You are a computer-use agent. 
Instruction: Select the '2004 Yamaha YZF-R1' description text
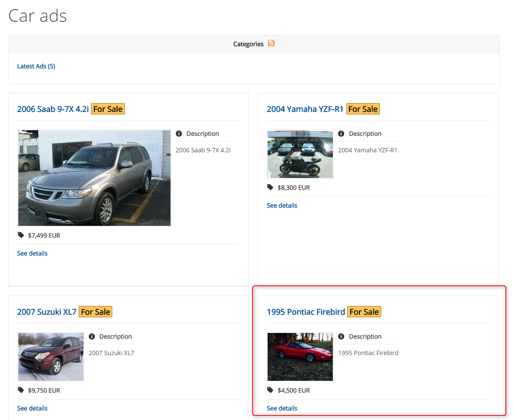click(x=368, y=150)
